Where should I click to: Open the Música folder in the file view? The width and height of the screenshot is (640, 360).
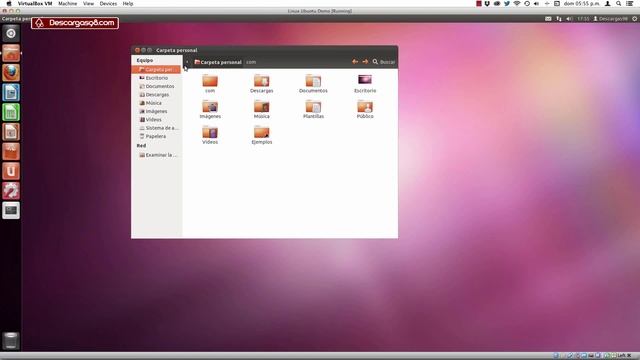[262, 109]
